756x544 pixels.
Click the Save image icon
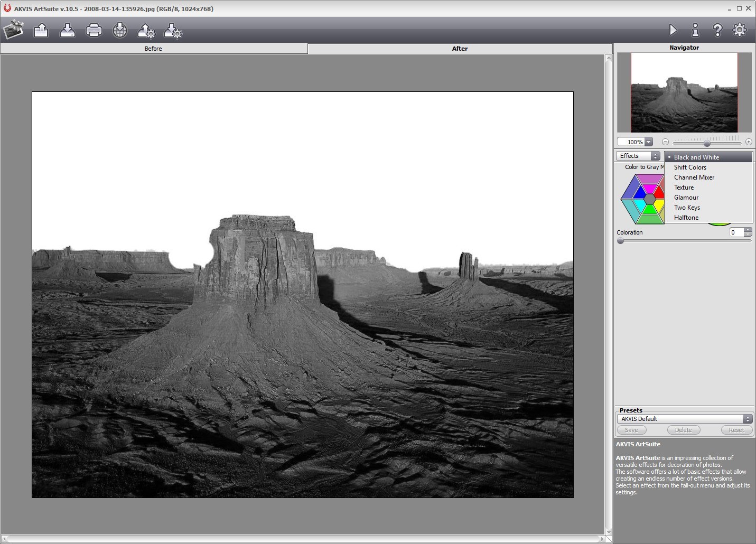coord(68,30)
